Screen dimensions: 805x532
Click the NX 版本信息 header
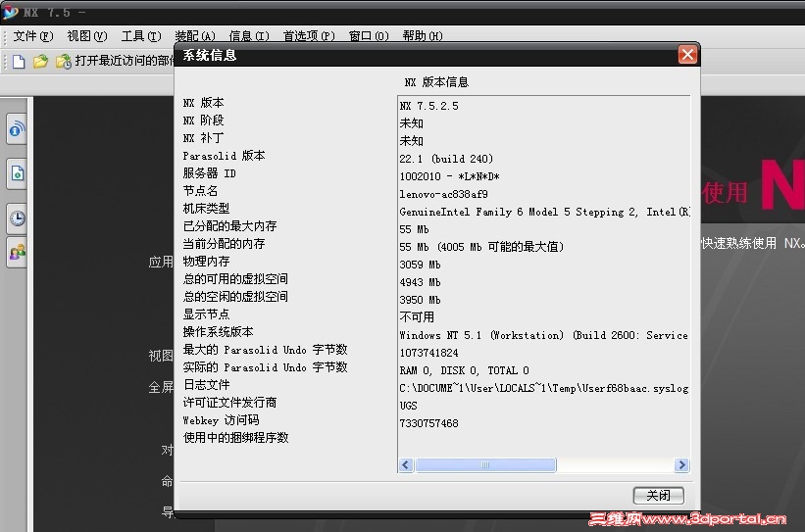pyautogui.click(x=436, y=82)
